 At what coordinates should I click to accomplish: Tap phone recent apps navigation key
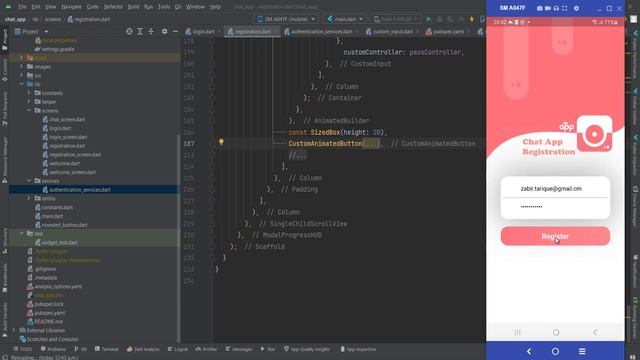point(518,332)
